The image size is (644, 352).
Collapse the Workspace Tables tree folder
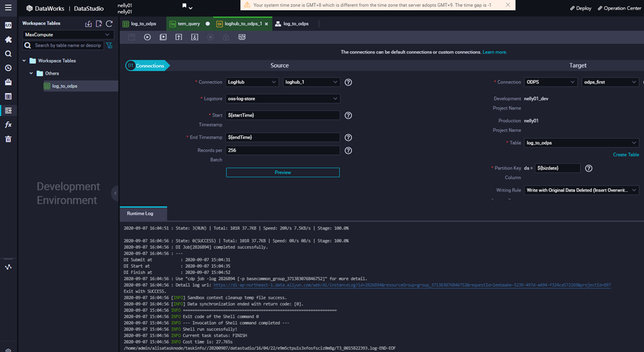coord(24,61)
